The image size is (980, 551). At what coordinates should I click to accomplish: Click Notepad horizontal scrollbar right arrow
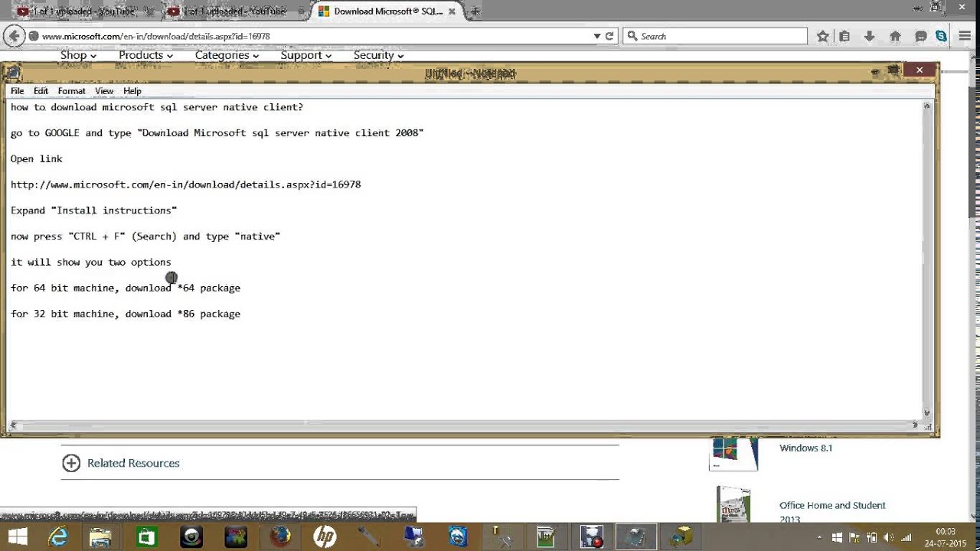915,425
